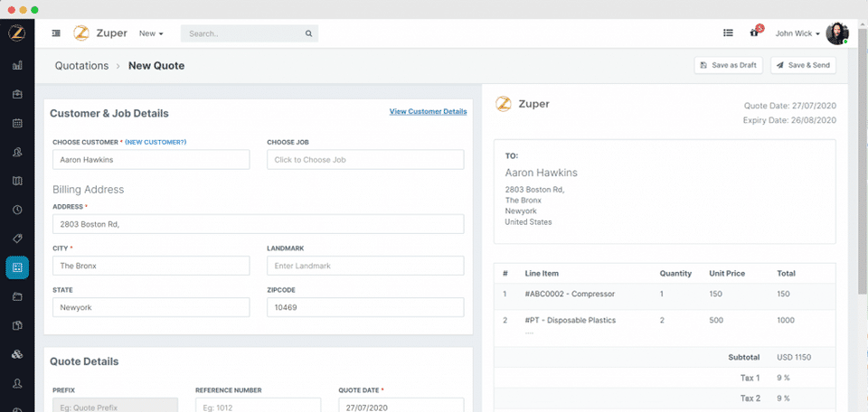This screenshot has width=868, height=412.
Task: Open the gift notifications icon
Action: [754, 33]
